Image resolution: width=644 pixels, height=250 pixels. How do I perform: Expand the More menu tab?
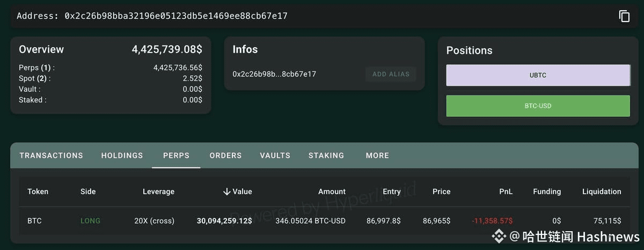pos(377,156)
